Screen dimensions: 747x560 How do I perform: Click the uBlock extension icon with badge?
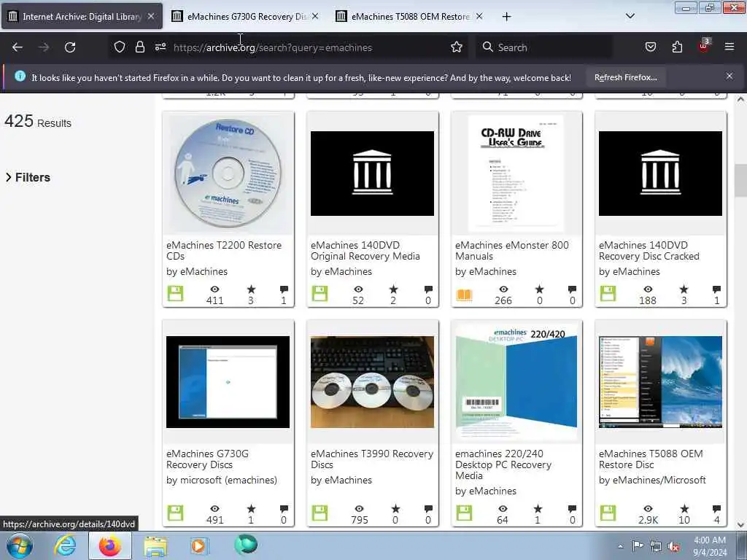pyautogui.click(x=704, y=46)
